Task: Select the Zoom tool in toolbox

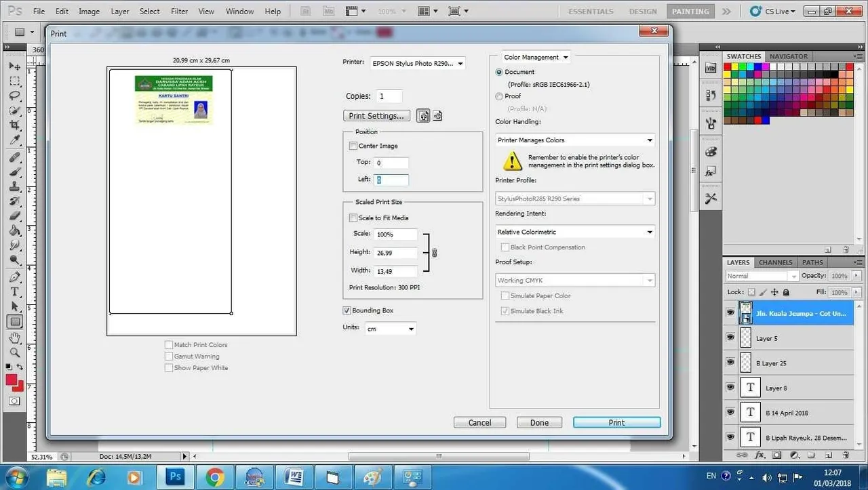Action: [x=14, y=353]
